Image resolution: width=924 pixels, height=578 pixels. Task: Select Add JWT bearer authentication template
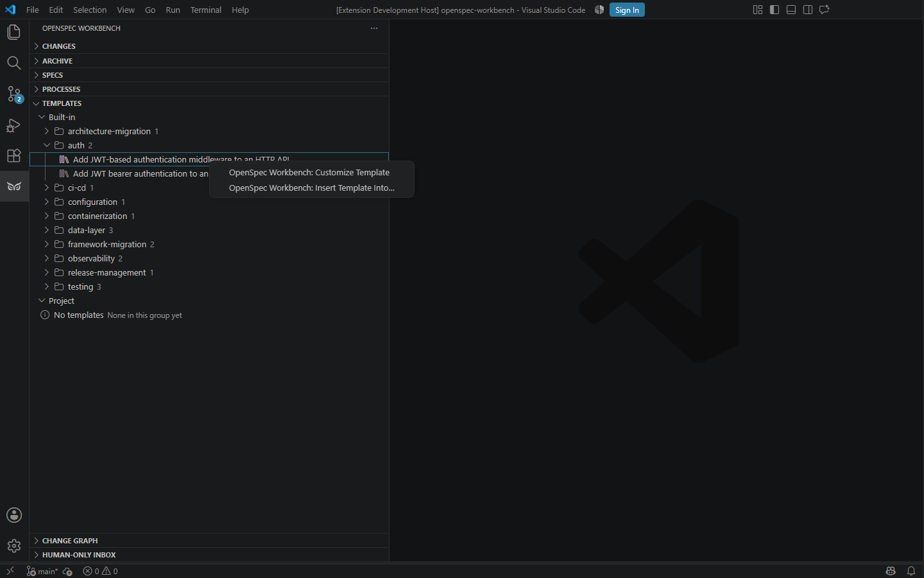(x=120, y=173)
